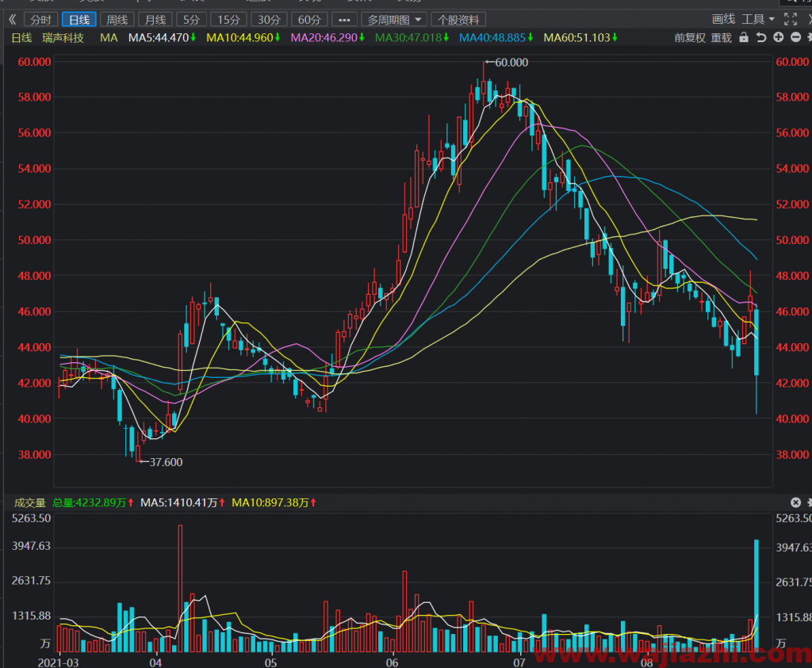Open the 前复权 adjustment setting
This screenshot has width=812, height=668.
click(x=690, y=38)
